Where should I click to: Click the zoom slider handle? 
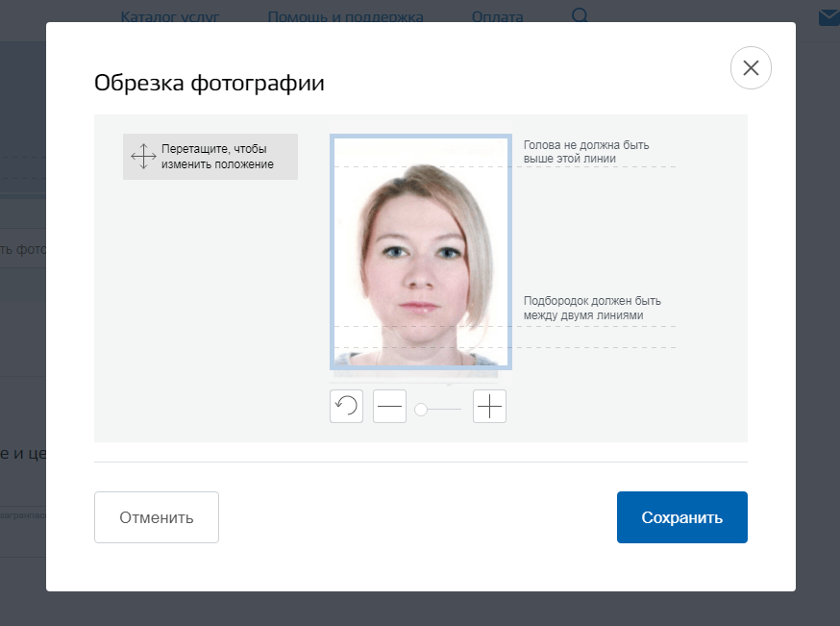click(421, 410)
